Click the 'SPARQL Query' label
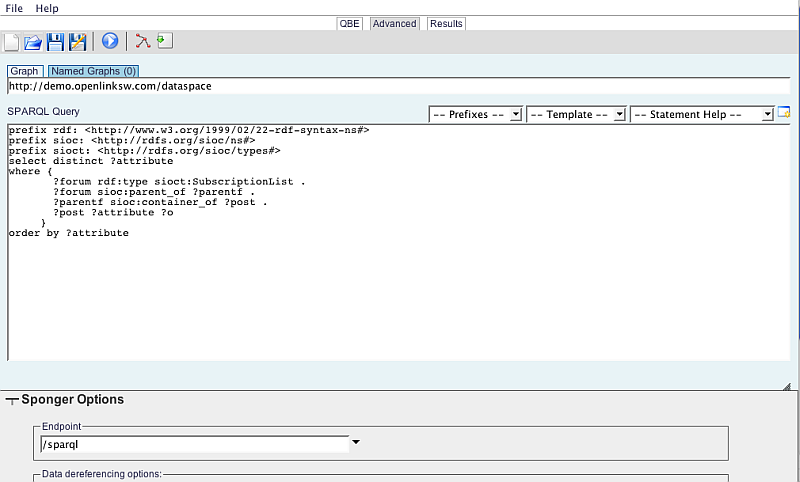Screen dimensions: 800x482 [x=43, y=111]
